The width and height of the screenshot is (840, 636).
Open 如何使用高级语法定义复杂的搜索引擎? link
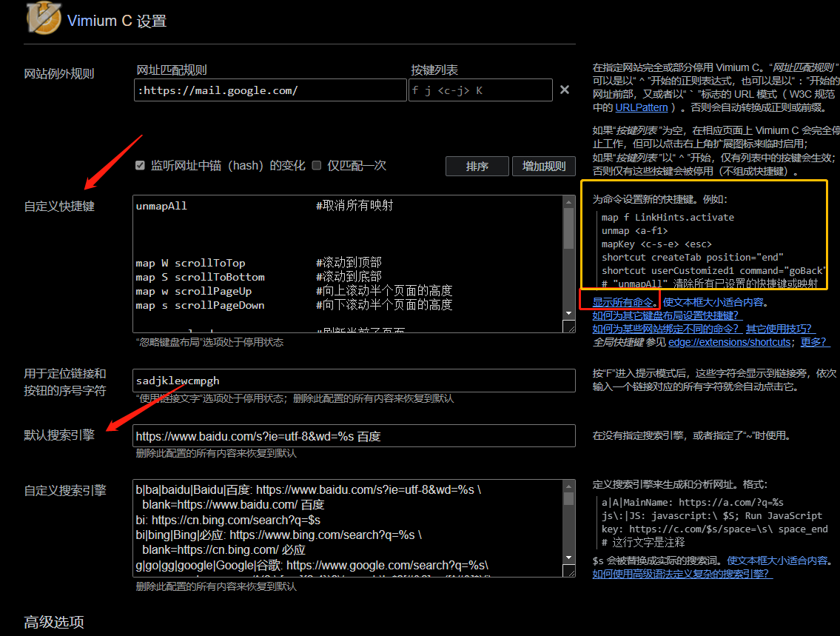[681, 573]
